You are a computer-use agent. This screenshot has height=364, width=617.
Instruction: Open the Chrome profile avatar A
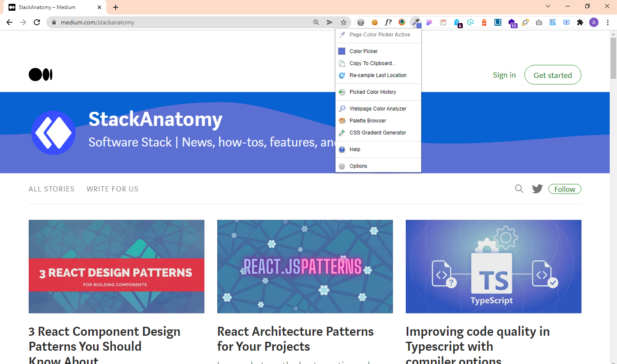click(x=594, y=22)
